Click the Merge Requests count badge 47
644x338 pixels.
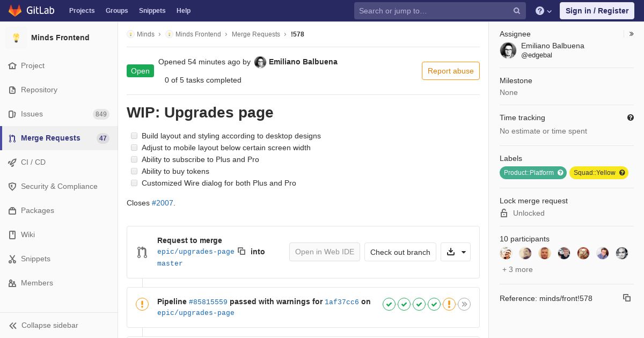[103, 138]
